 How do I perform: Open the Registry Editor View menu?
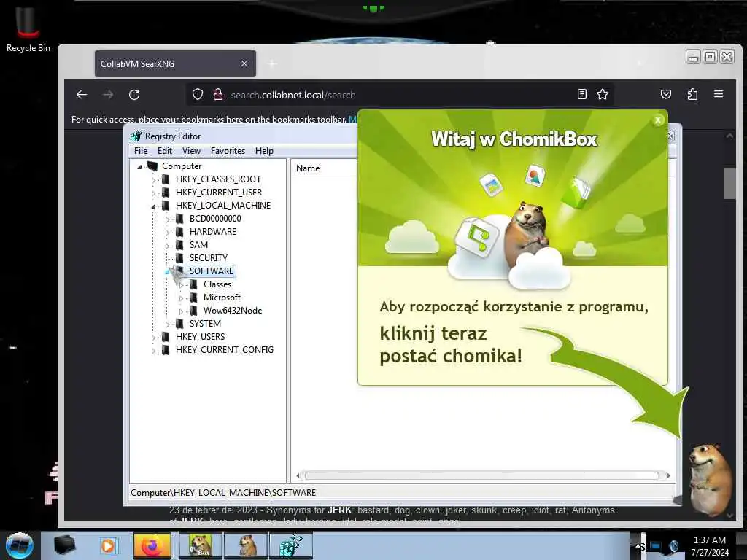(x=192, y=151)
